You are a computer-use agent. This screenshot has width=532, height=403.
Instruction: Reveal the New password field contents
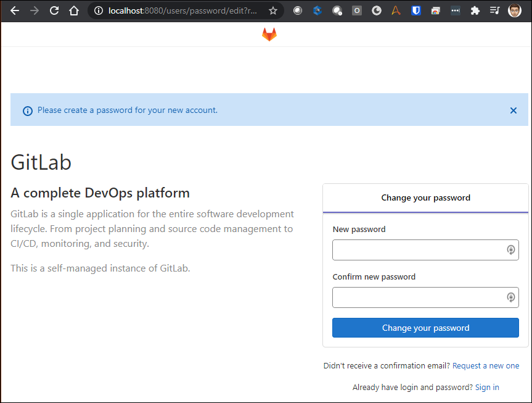pos(510,249)
